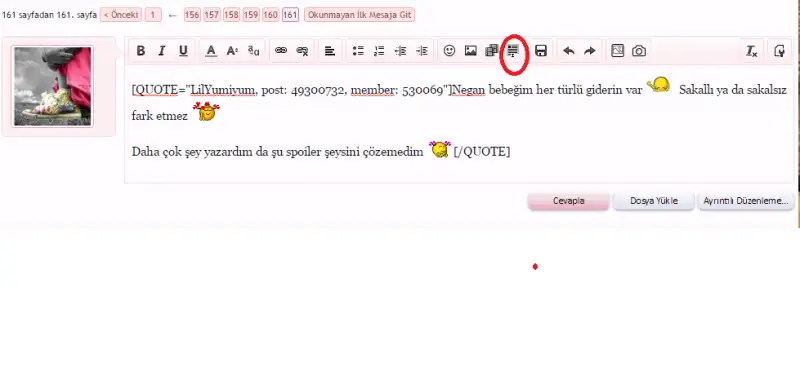Click user avatar thumbnail

pyautogui.click(x=52, y=86)
